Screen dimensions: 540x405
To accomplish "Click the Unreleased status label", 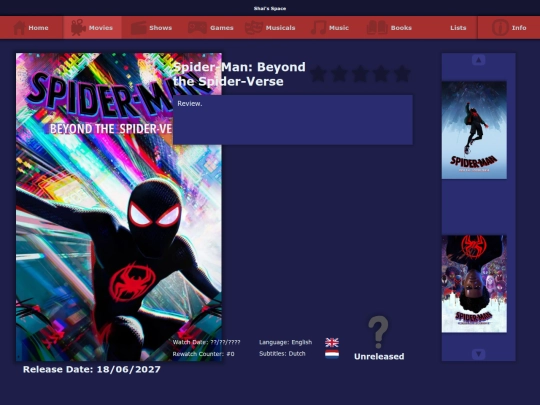I will [379, 356].
